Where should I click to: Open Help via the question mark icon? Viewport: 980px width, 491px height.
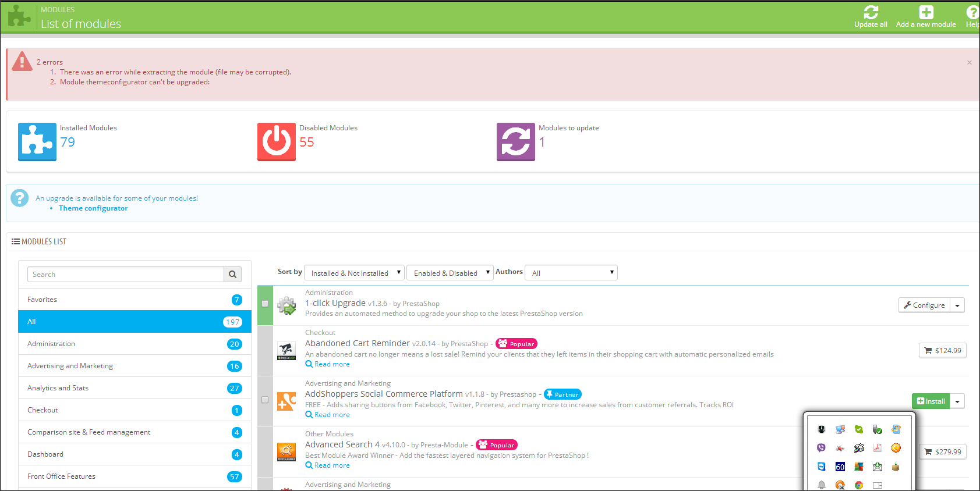(972, 12)
